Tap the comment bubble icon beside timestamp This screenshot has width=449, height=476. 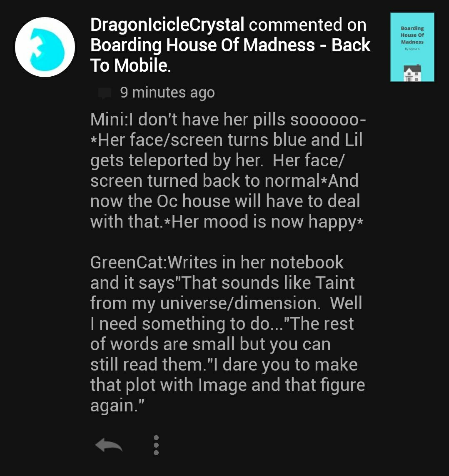point(105,93)
